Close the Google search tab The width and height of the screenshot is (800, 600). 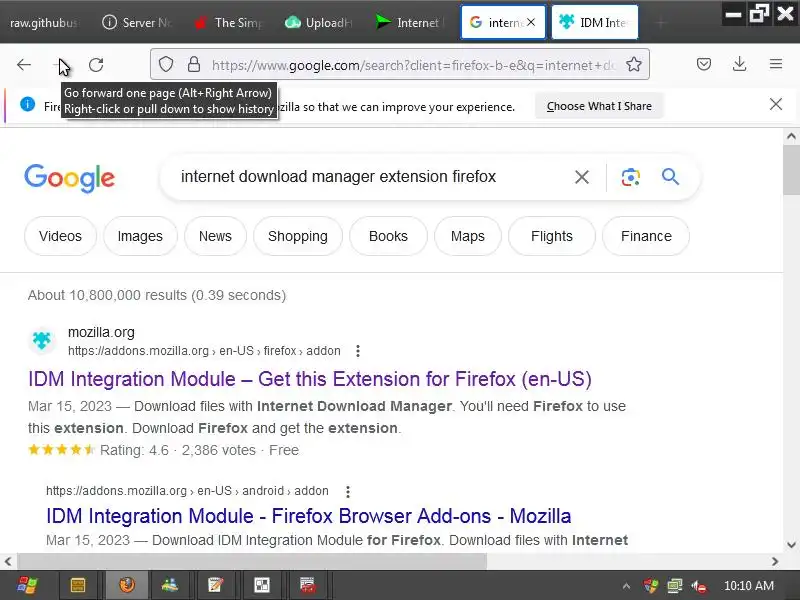531,22
